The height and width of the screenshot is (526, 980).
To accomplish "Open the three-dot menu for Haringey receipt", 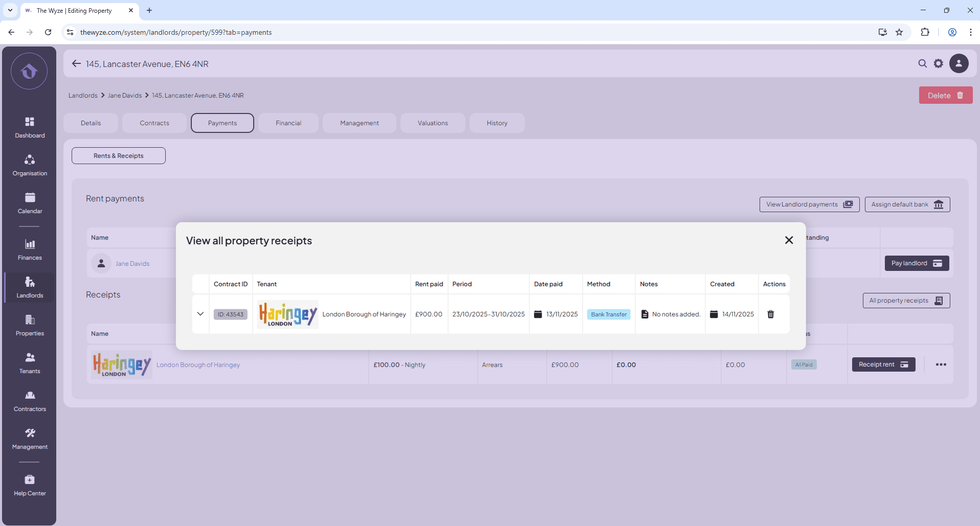I will [941, 364].
